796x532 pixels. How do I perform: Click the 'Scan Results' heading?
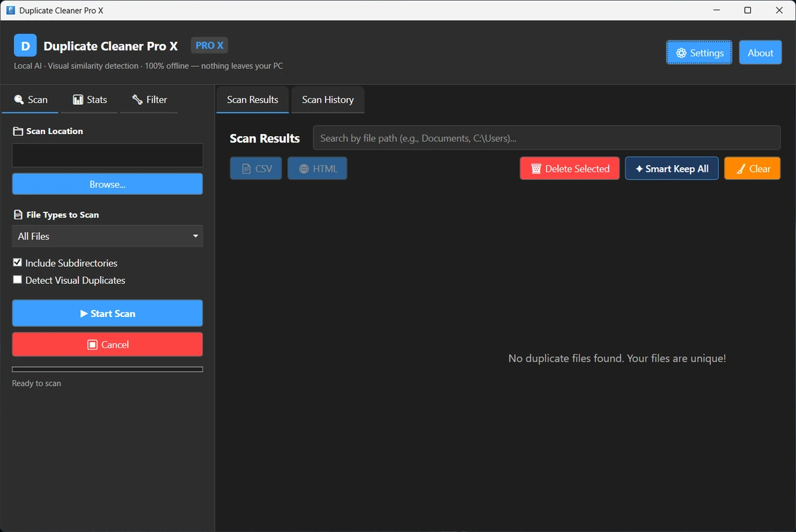(265, 138)
